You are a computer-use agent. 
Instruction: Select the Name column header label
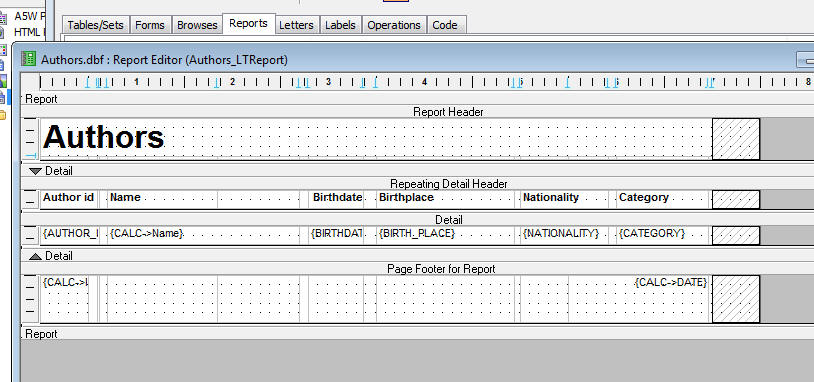[125, 197]
